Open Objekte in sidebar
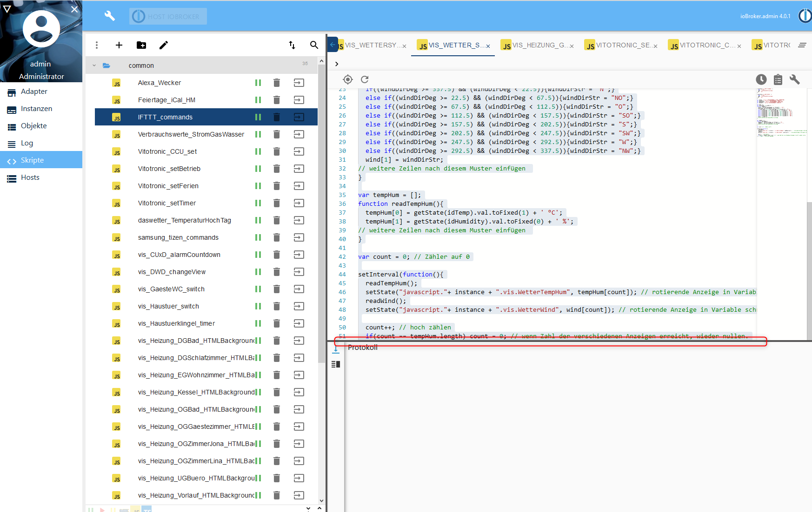Image resolution: width=812 pixels, height=512 pixels. (41, 126)
